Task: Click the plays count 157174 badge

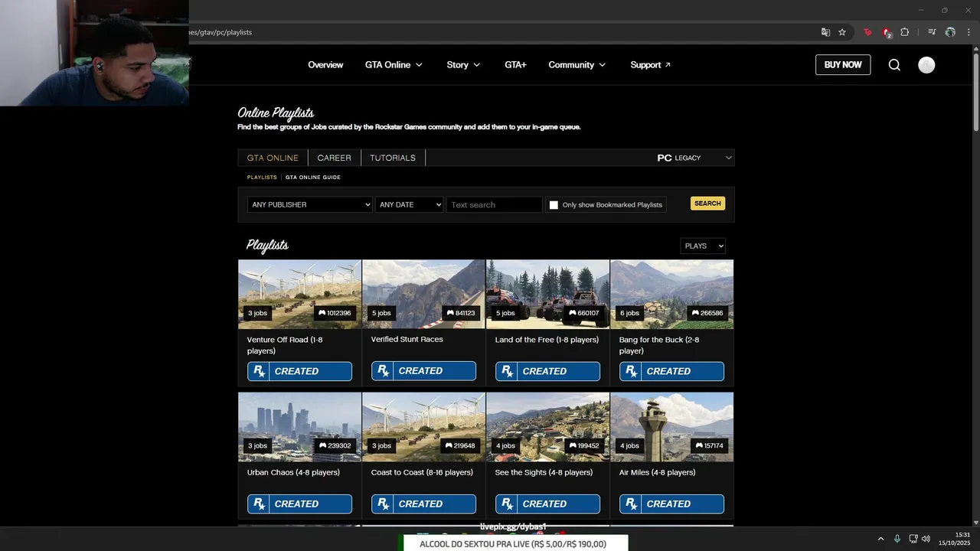Action: pos(709,445)
